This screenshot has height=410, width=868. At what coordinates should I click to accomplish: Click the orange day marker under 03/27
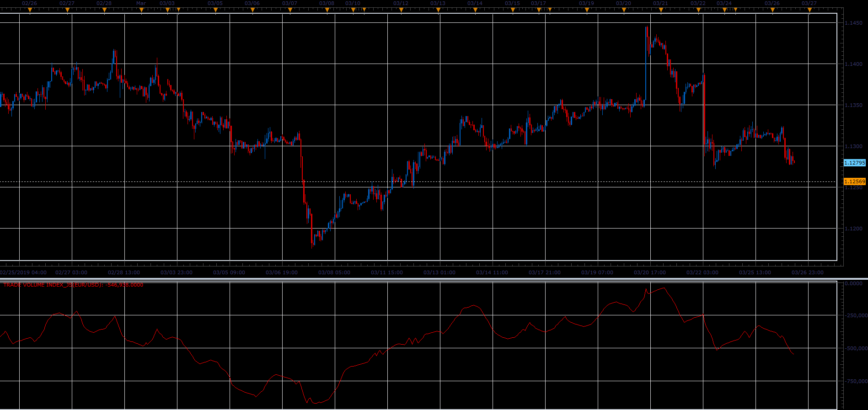[x=809, y=10]
